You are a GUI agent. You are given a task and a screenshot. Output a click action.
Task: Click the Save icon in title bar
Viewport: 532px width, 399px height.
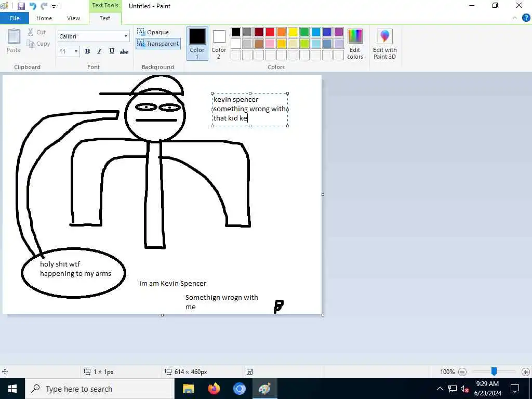(21, 6)
